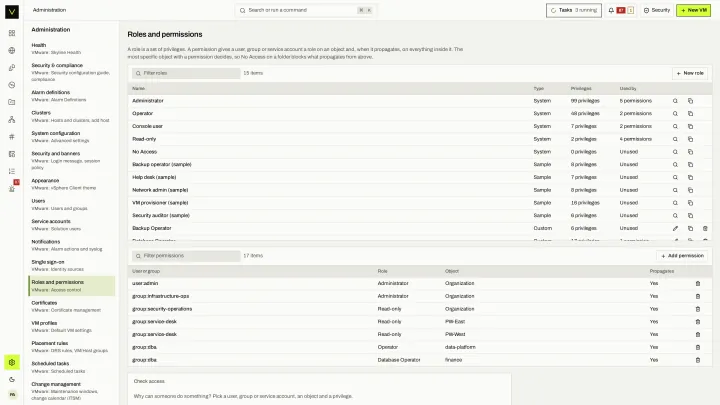This screenshot has height=405, width=720.
Task: View details of the Administrator role
Action: click(x=675, y=101)
